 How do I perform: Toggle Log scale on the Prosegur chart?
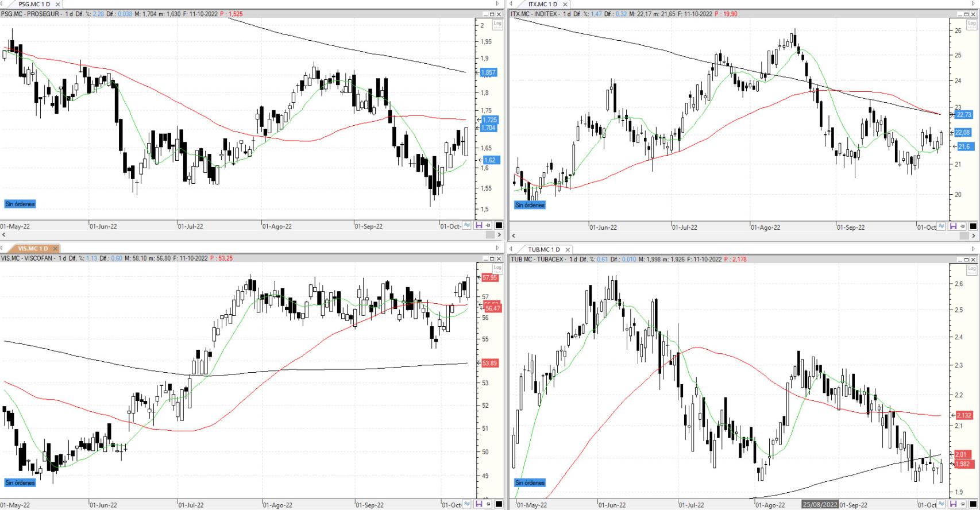point(497,24)
